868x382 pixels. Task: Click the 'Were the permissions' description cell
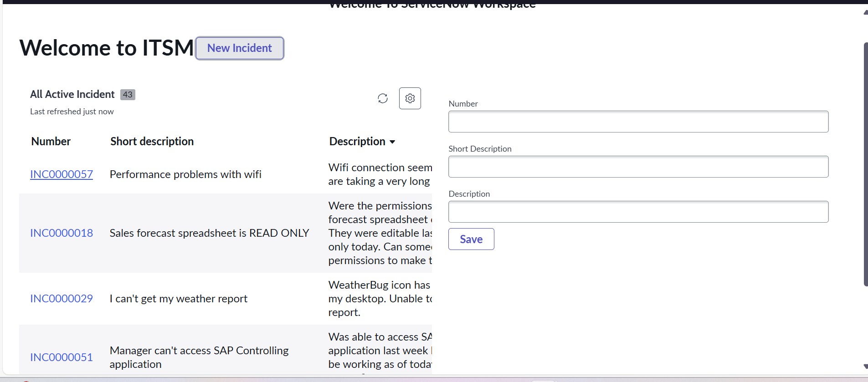pos(380,233)
